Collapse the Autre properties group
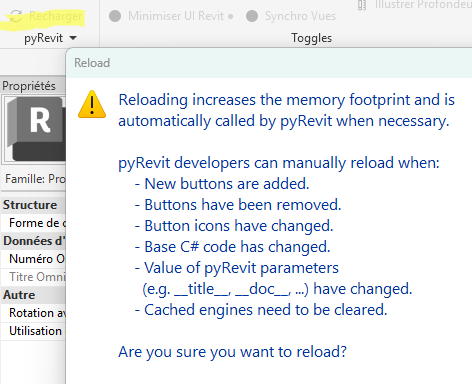The height and width of the screenshot is (384, 472). coord(33,295)
